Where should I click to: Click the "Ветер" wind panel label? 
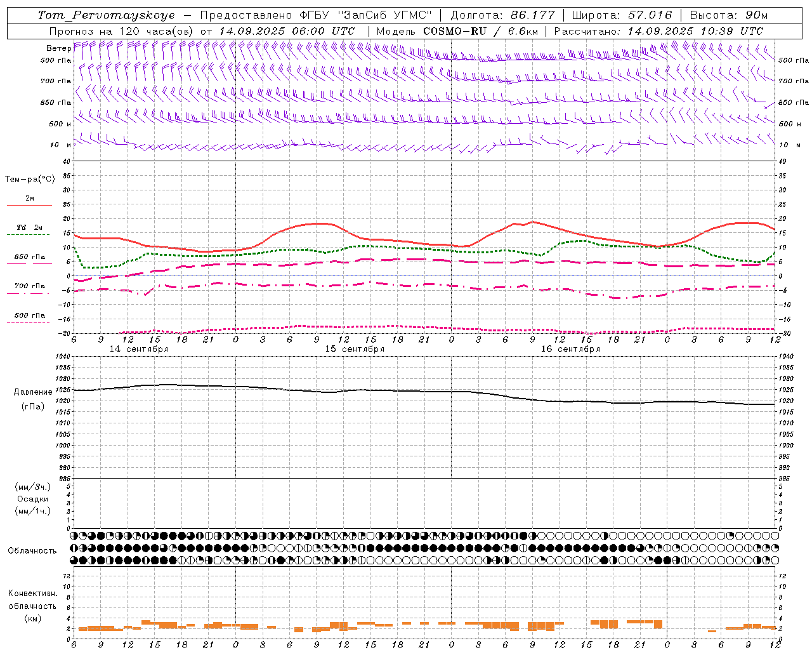pyautogui.click(x=58, y=48)
